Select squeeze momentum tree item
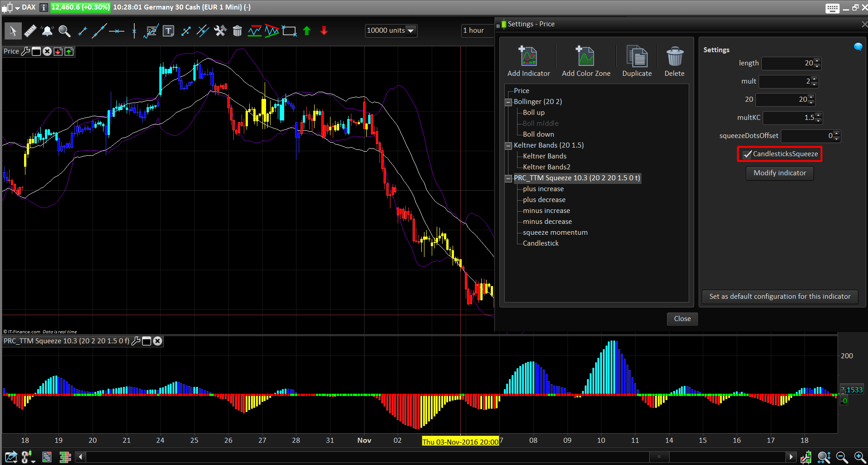This screenshot has width=868, height=465. tap(555, 232)
